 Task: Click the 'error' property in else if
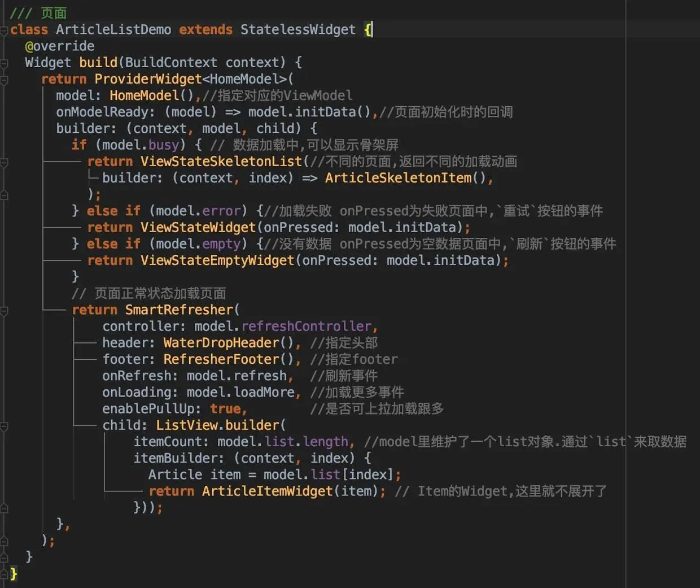pyautogui.click(x=221, y=211)
